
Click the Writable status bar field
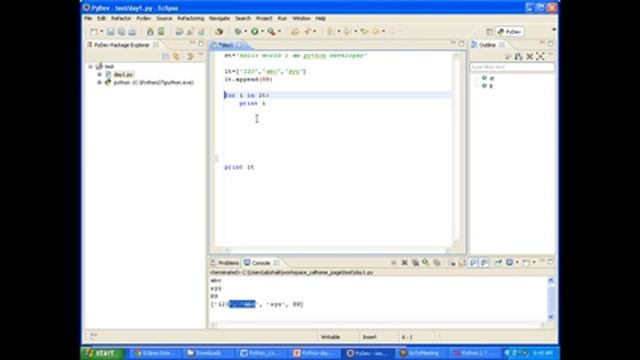330,337
